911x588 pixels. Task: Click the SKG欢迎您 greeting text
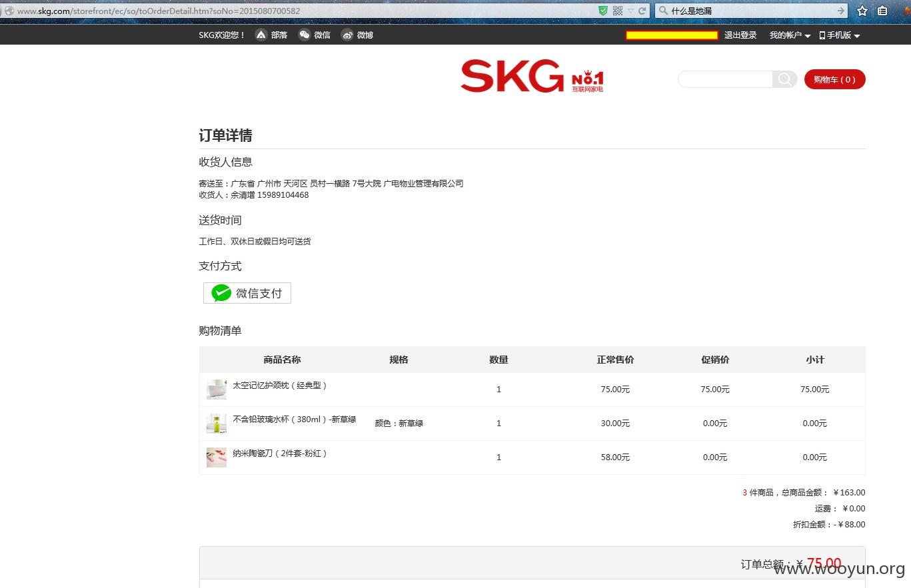[222, 35]
